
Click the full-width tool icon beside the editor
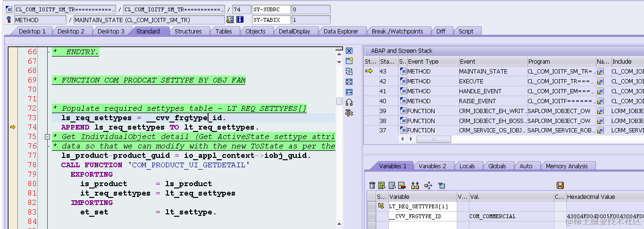click(x=349, y=92)
